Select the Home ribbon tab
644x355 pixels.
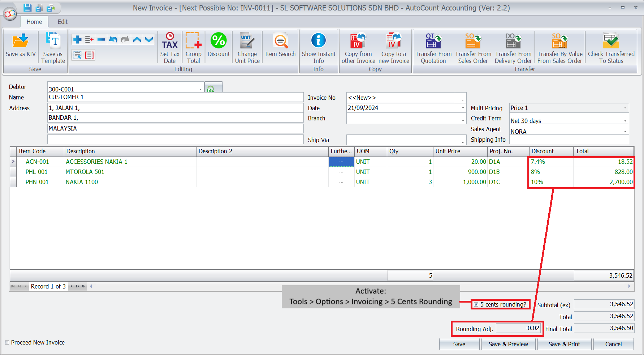(34, 22)
